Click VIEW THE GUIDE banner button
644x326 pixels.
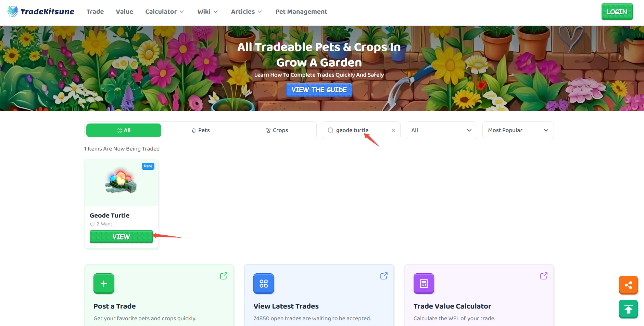click(319, 90)
